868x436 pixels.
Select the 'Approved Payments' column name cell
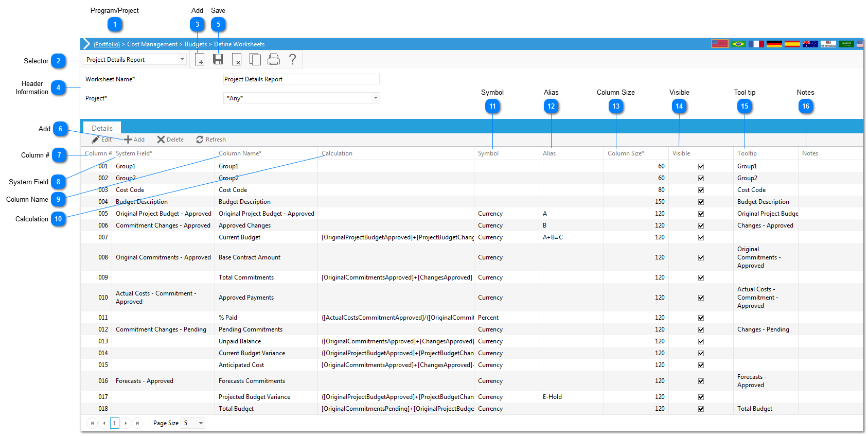tap(246, 298)
